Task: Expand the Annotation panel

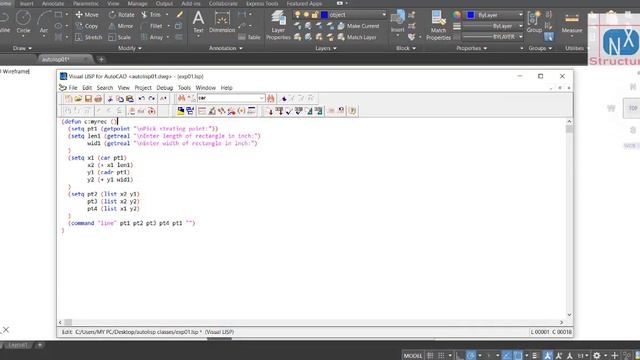Action: coord(226,48)
